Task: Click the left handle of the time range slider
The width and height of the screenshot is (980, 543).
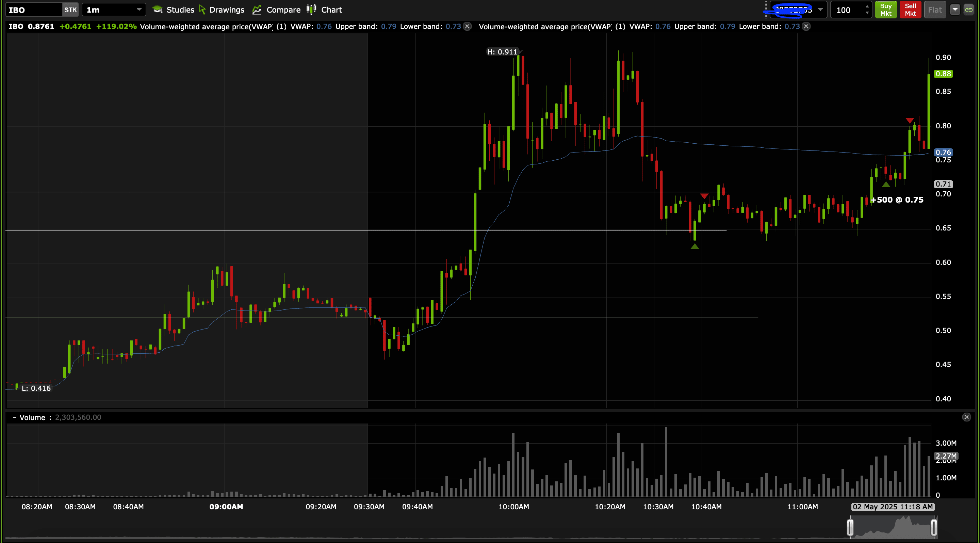Action: click(x=850, y=527)
